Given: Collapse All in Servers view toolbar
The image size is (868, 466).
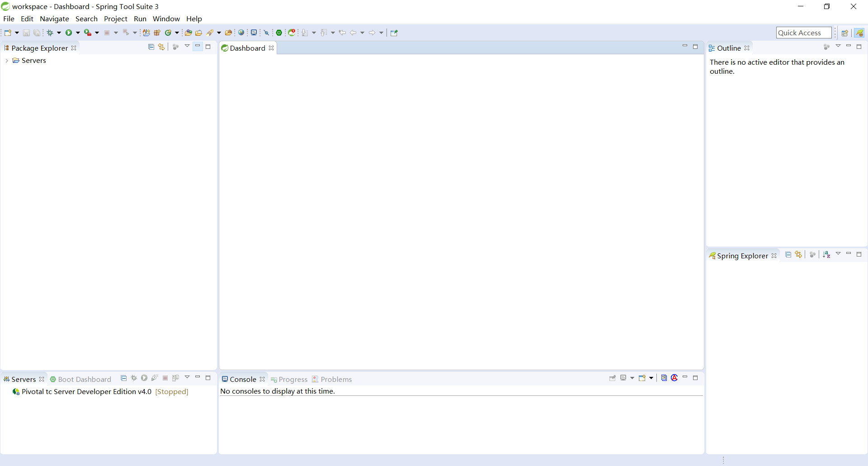Looking at the screenshot, I should 123,378.
